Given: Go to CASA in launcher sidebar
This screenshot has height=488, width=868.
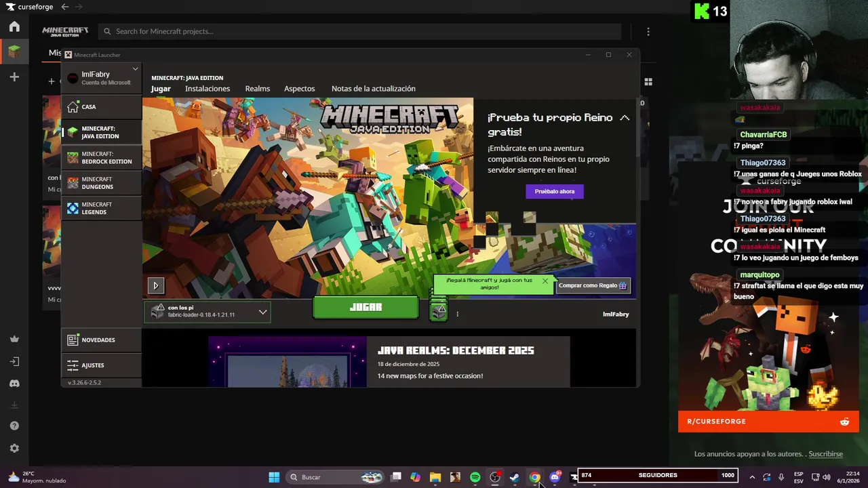Looking at the screenshot, I should (x=102, y=106).
